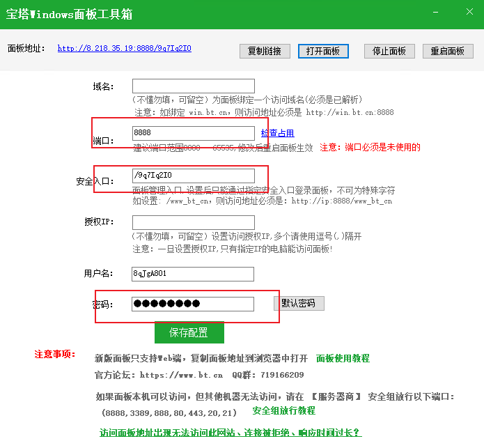Screen dimensions: 484x448
Task: Focus the 授权IP input field
Action: (x=194, y=222)
